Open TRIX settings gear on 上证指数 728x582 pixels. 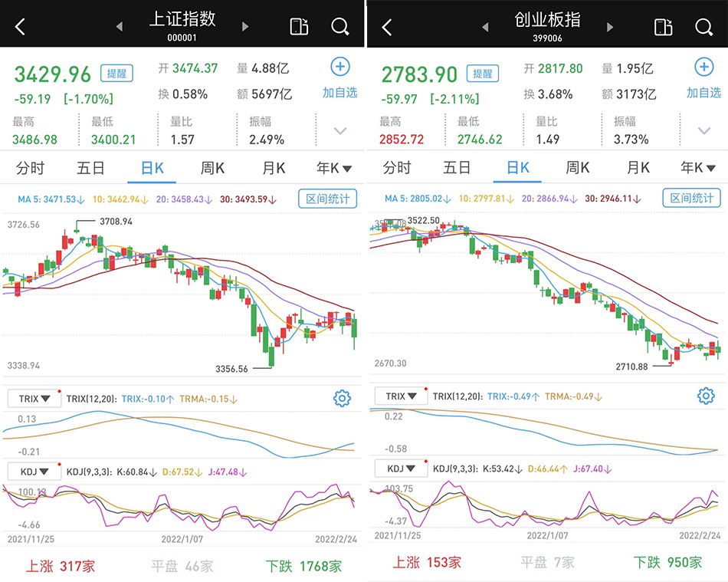pyautogui.click(x=342, y=398)
